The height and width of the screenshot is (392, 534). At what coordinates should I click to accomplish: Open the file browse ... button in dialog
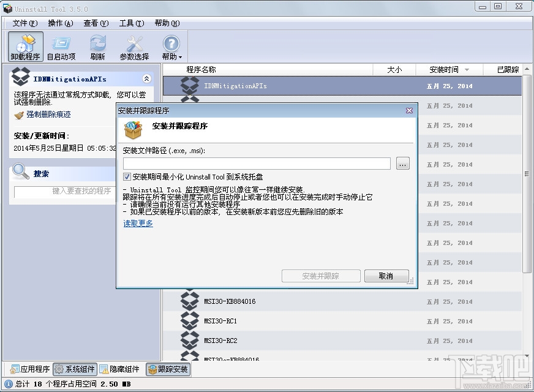(x=402, y=163)
